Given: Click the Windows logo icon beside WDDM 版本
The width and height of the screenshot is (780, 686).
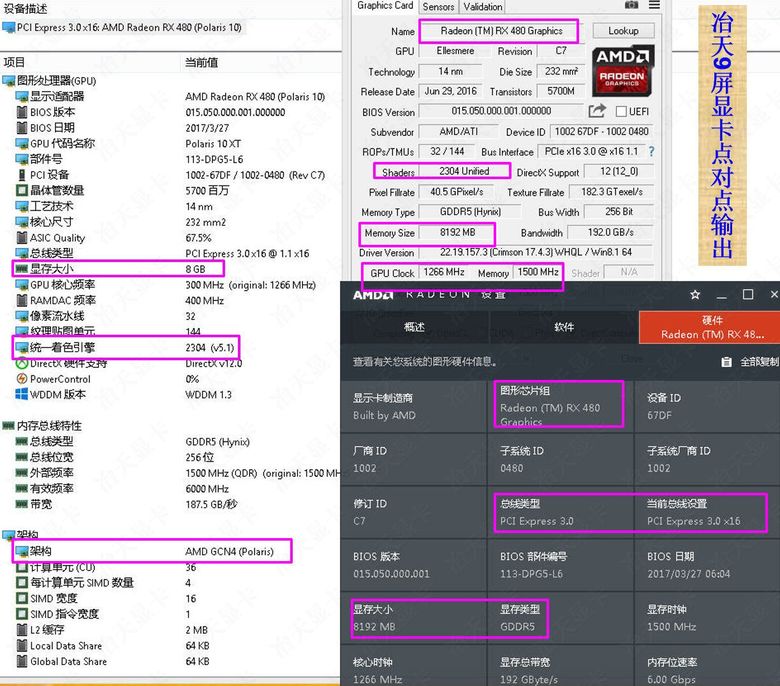Looking at the screenshot, I should coord(21,394).
